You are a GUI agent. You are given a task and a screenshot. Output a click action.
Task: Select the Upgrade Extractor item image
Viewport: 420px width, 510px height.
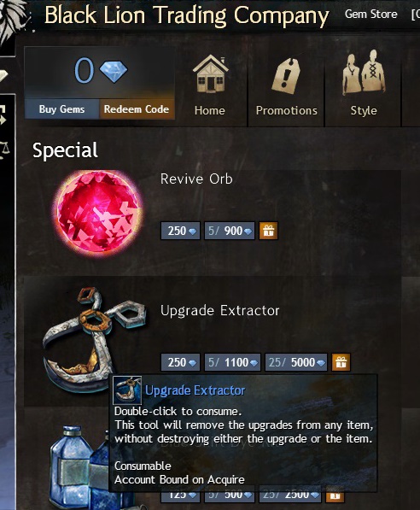pos(94,338)
